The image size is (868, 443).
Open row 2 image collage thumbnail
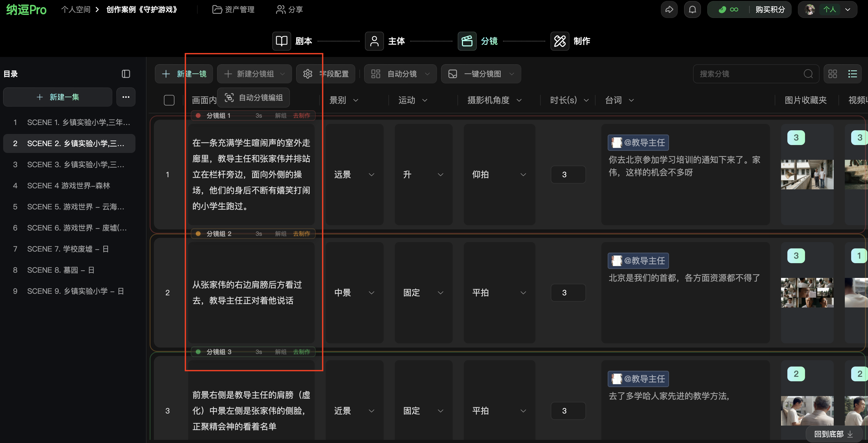[x=807, y=293]
